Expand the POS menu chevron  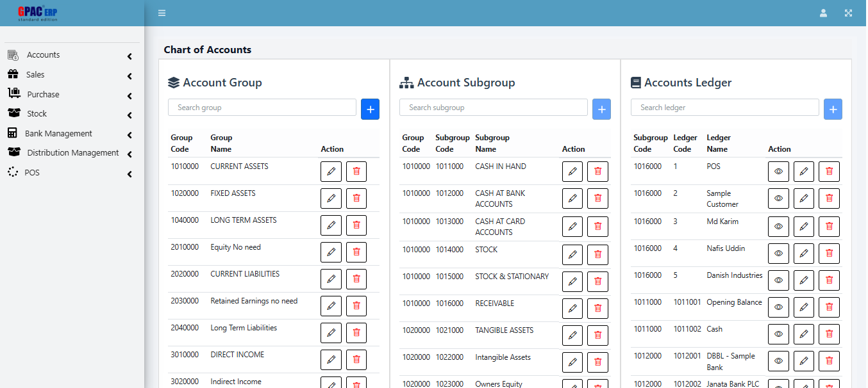[x=129, y=174]
